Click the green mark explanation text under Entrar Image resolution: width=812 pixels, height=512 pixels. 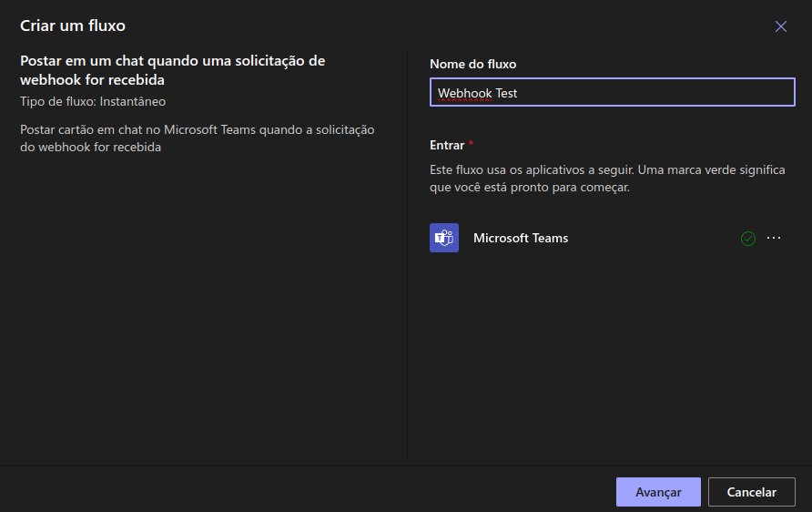pyautogui.click(x=606, y=179)
